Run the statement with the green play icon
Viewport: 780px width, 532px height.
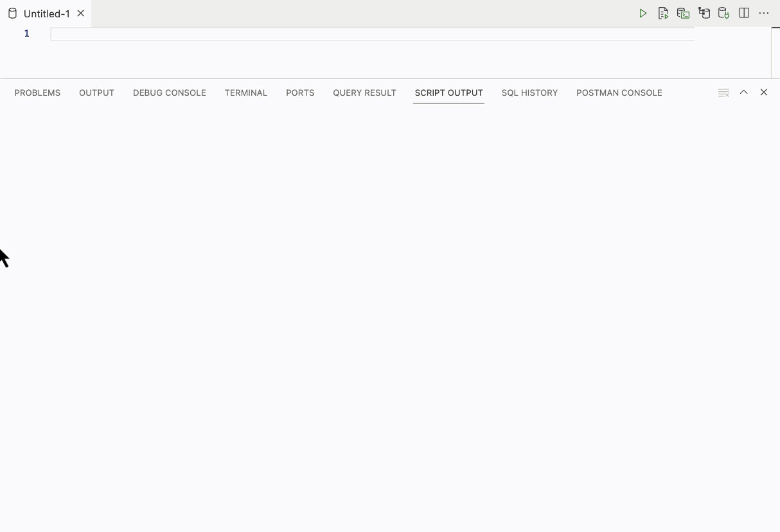[x=643, y=13]
